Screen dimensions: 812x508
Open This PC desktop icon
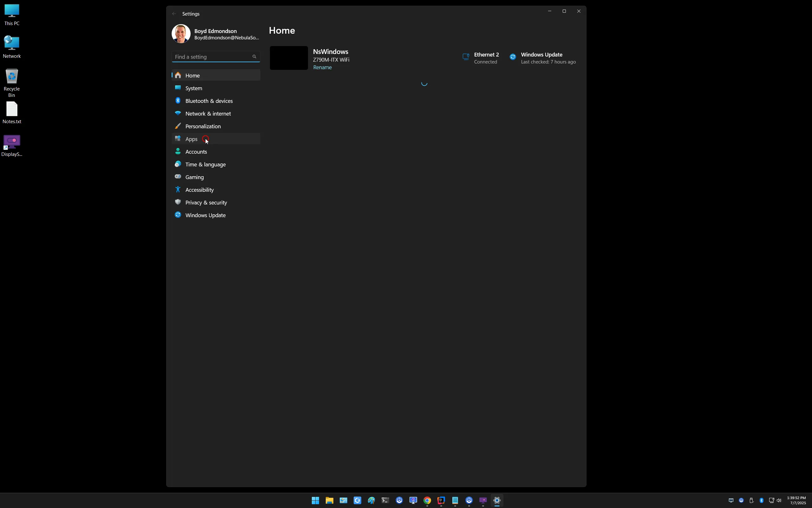[x=12, y=15]
